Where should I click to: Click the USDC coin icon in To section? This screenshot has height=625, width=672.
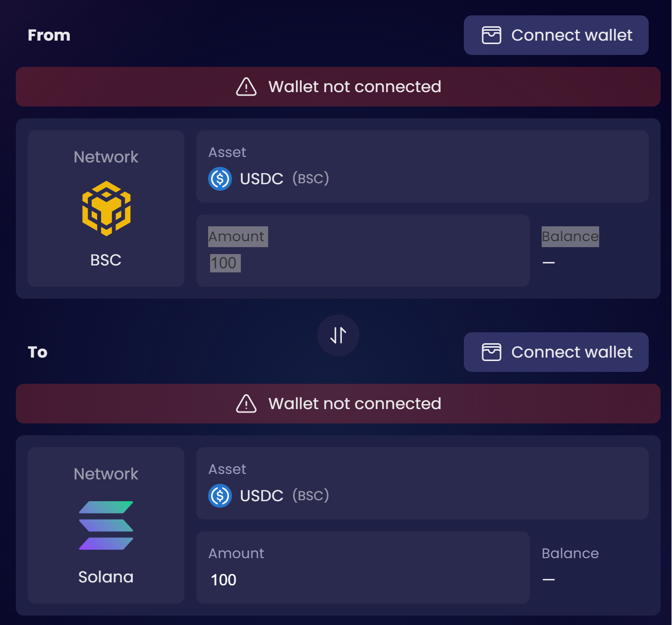(220, 496)
